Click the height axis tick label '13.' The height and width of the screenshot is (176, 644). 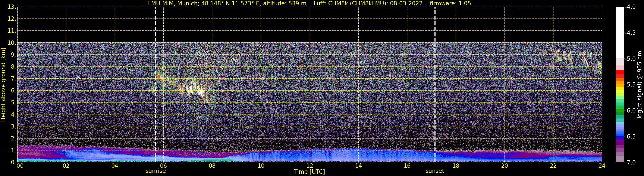[12, 7]
